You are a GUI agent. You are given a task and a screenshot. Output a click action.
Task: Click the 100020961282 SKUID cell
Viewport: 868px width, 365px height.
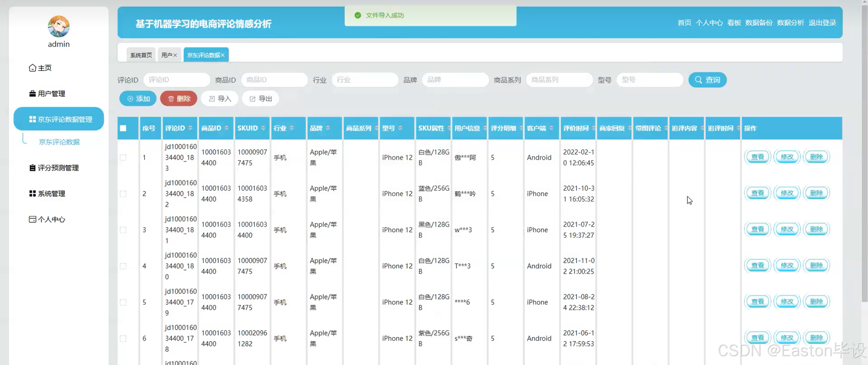(252, 338)
